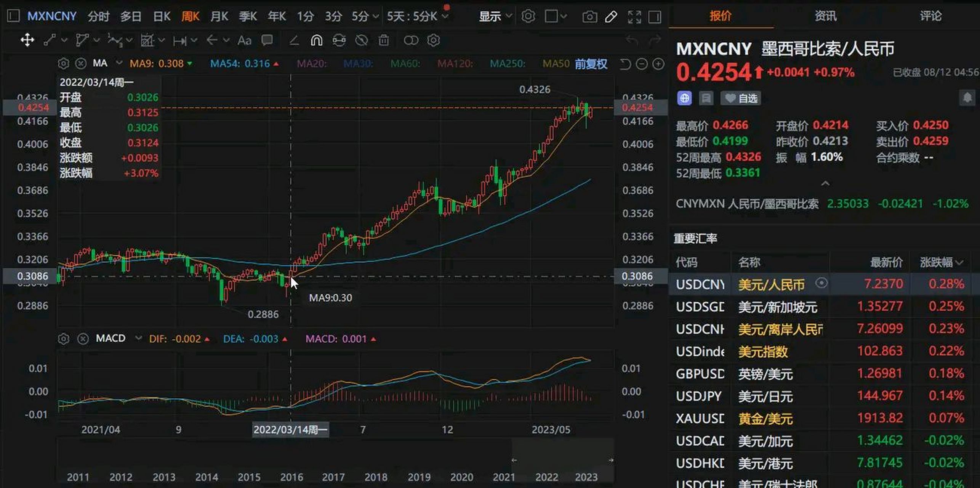Open the 评论 comments tab
The image size is (980, 488).
coord(930,16)
